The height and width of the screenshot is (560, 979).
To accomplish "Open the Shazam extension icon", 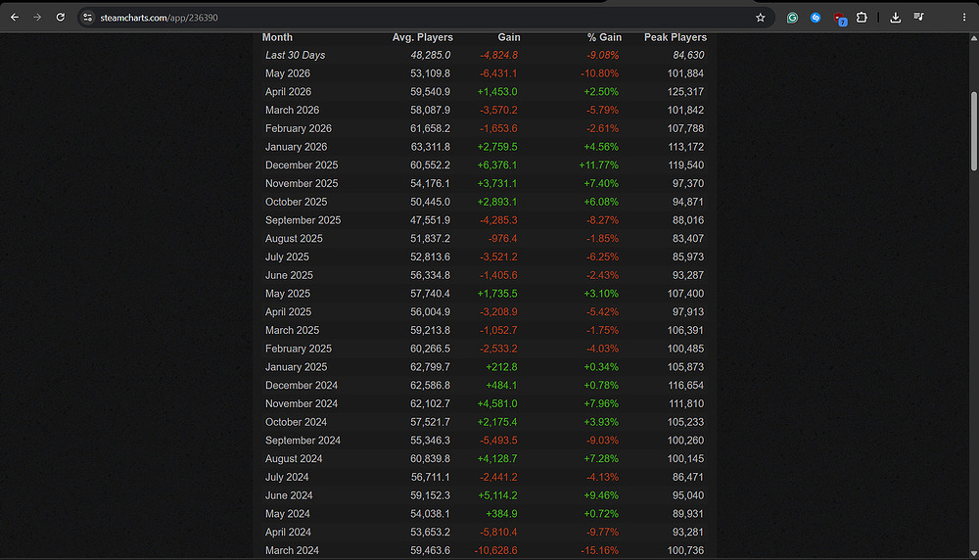I will (816, 18).
